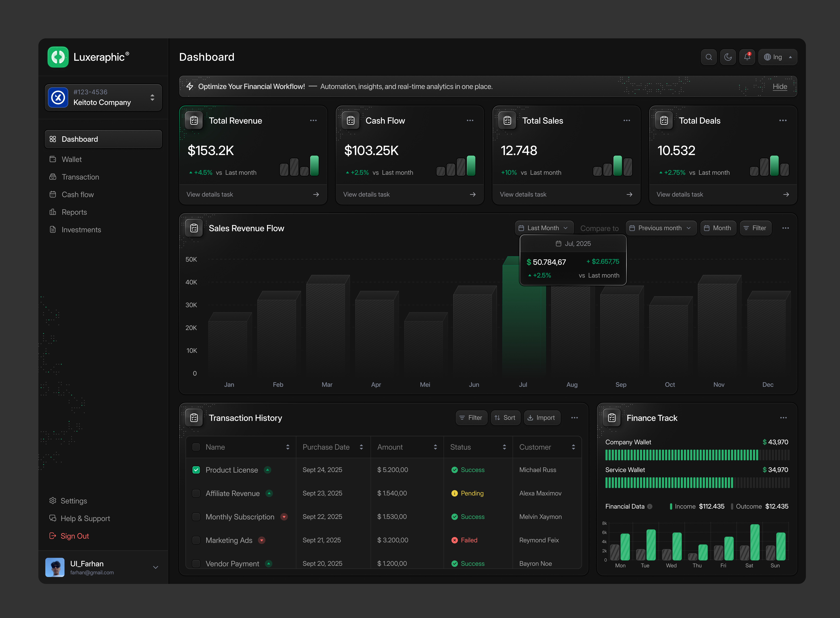
Task: Open Settings in sidebar
Action: pos(68,501)
